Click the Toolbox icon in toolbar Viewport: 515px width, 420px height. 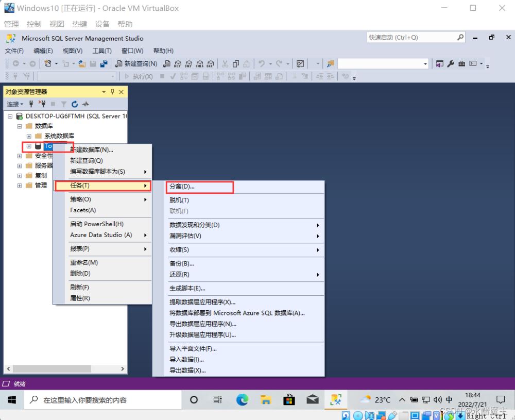(x=461, y=63)
